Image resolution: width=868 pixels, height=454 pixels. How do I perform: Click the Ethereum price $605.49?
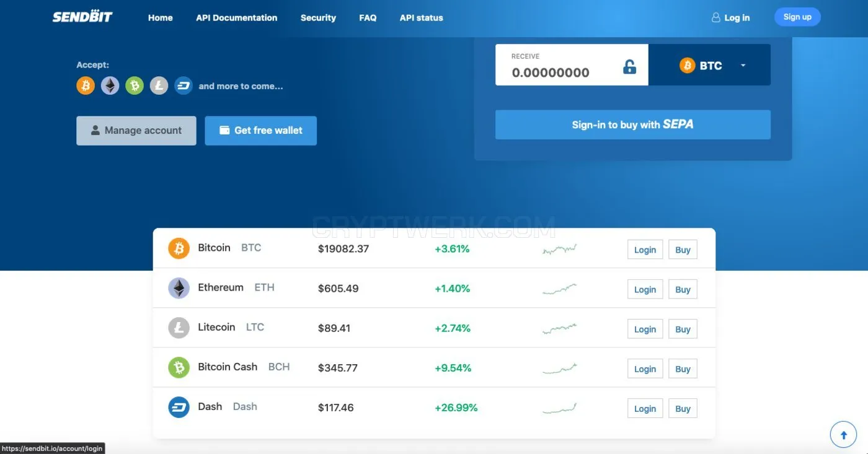(338, 289)
